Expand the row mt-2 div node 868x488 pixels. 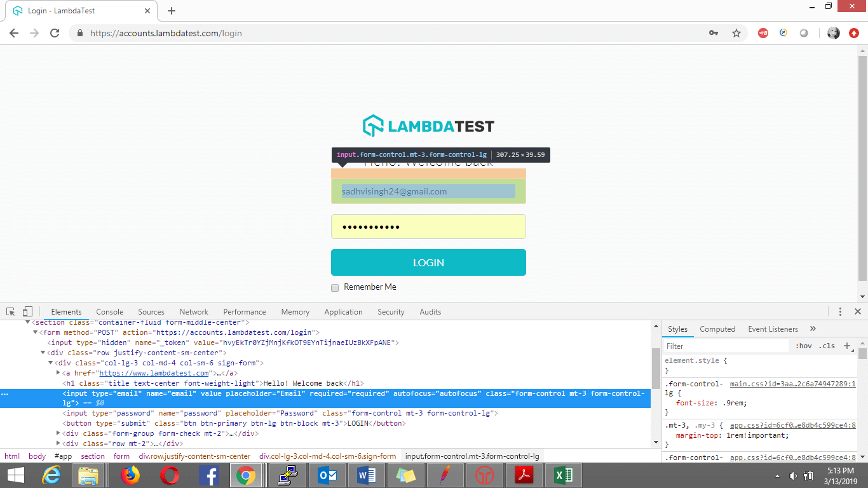click(x=58, y=444)
